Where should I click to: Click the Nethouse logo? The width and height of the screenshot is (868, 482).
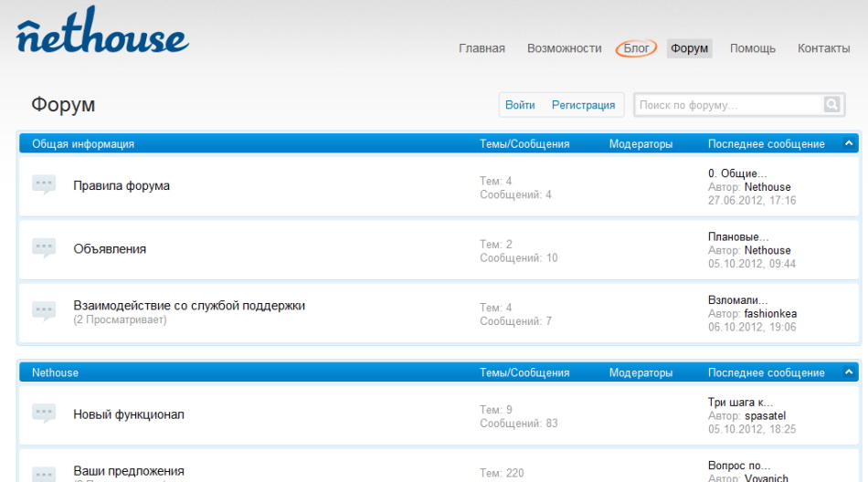pos(102,36)
